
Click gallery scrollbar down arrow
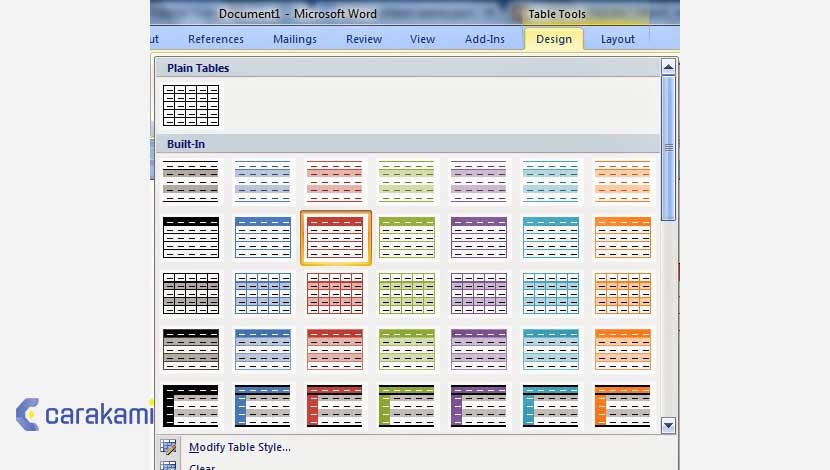coord(668,426)
